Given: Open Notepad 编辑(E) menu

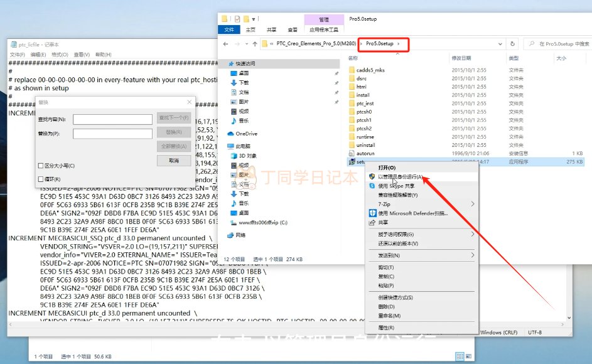Looking at the screenshot, I should point(38,55).
